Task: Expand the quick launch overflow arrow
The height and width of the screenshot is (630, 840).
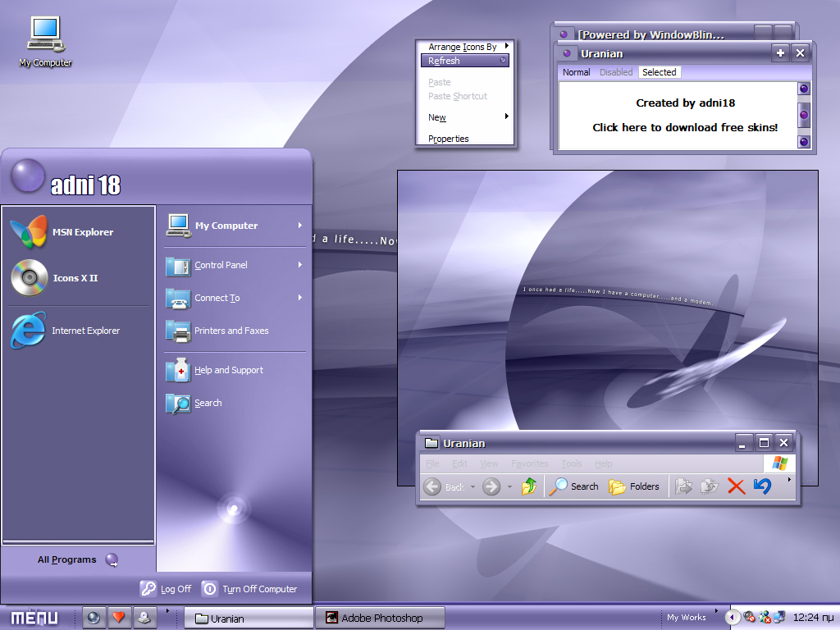Action: (167, 610)
